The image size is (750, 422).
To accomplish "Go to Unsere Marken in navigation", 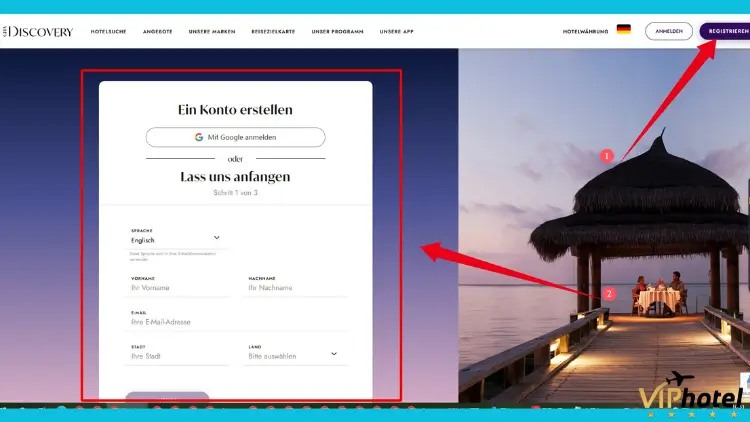I will (x=212, y=31).
